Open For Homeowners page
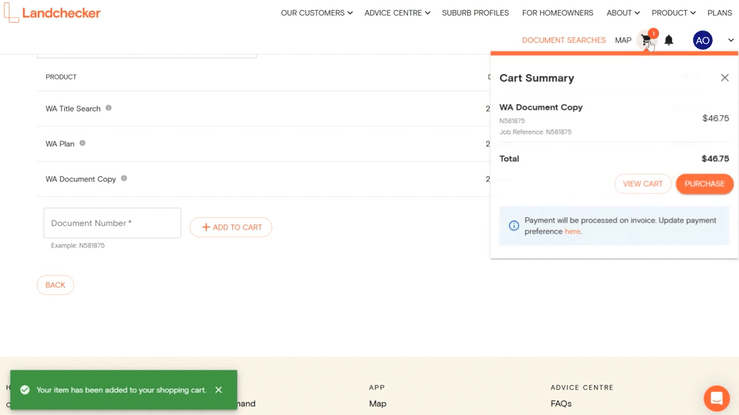The height and width of the screenshot is (415, 739). pos(558,13)
